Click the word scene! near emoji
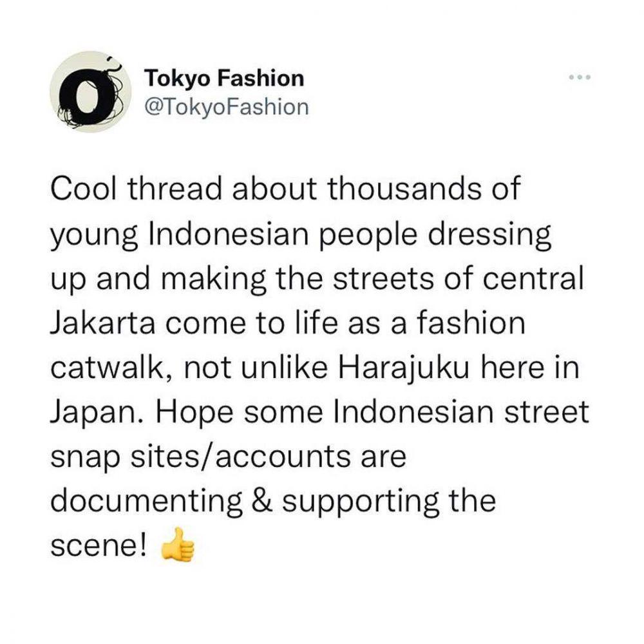The height and width of the screenshot is (644, 644). [99, 546]
